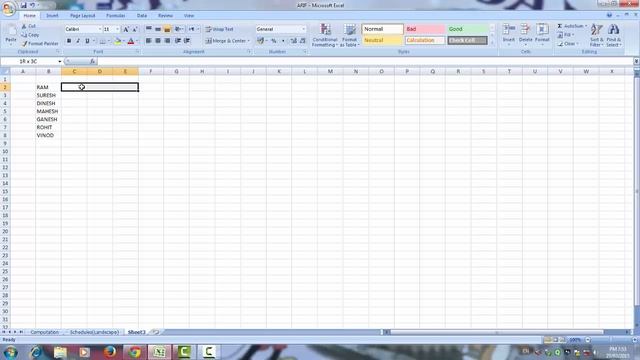The height and width of the screenshot is (360, 640).
Task: Click the Select All corner of grid
Action: [x=5, y=71]
